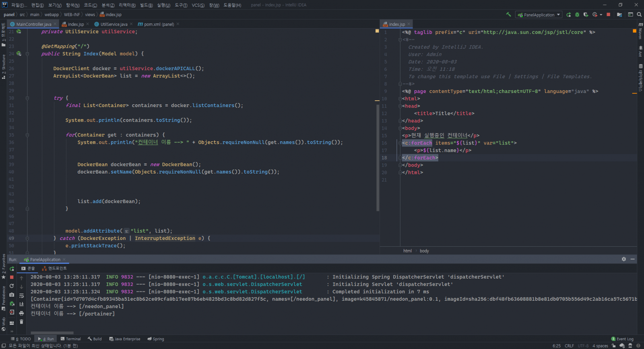The height and width of the screenshot is (349, 644).
Task: Stop the app with the red toolbar square
Action: pos(608,14)
